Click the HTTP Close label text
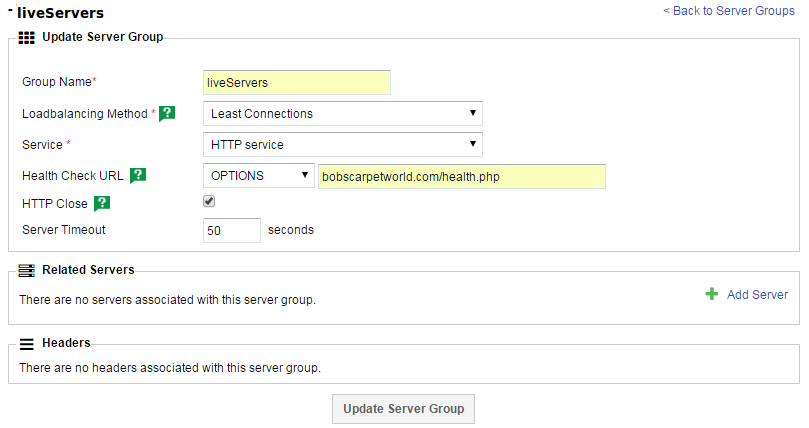809x428 pixels. pyautogui.click(x=54, y=204)
